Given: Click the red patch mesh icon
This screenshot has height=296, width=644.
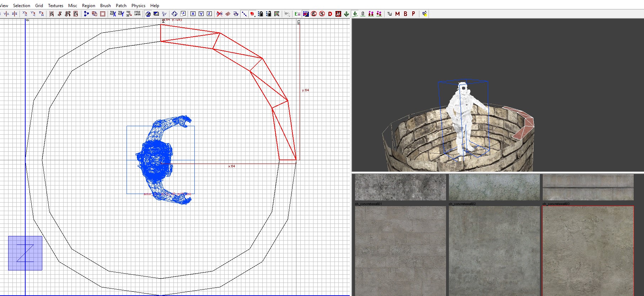Looking at the screenshot, I should click(x=228, y=14).
